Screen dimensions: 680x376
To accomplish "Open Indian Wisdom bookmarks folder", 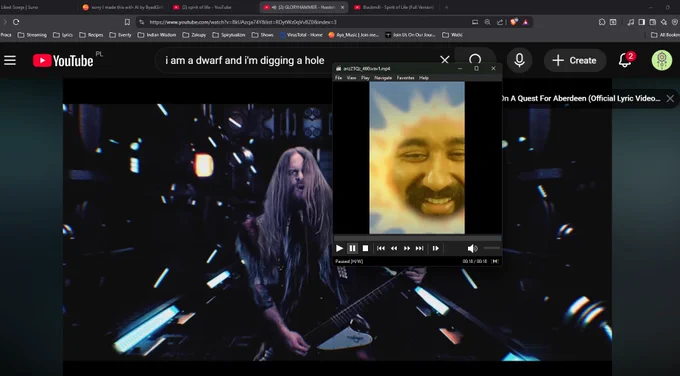I will coord(157,35).
